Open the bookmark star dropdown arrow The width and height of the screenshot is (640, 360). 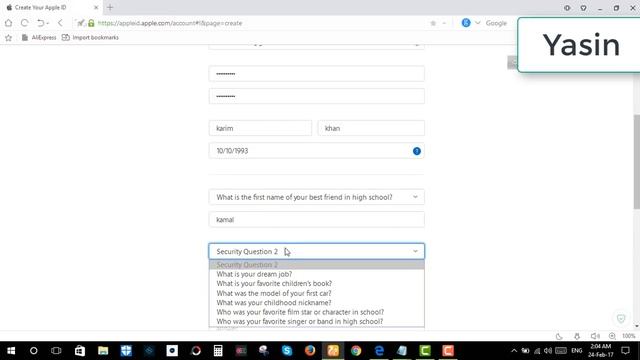pyautogui.click(x=444, y=23)
